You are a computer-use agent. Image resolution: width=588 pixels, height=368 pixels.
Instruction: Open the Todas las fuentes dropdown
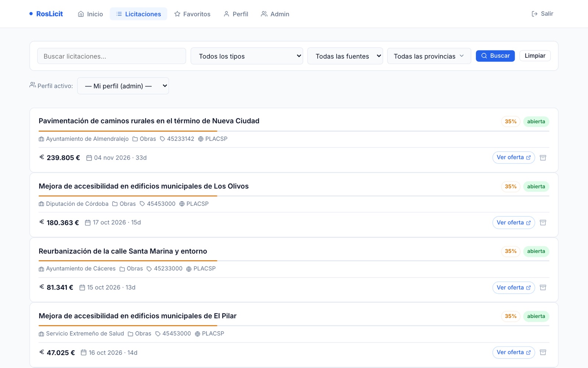[345, 56]
